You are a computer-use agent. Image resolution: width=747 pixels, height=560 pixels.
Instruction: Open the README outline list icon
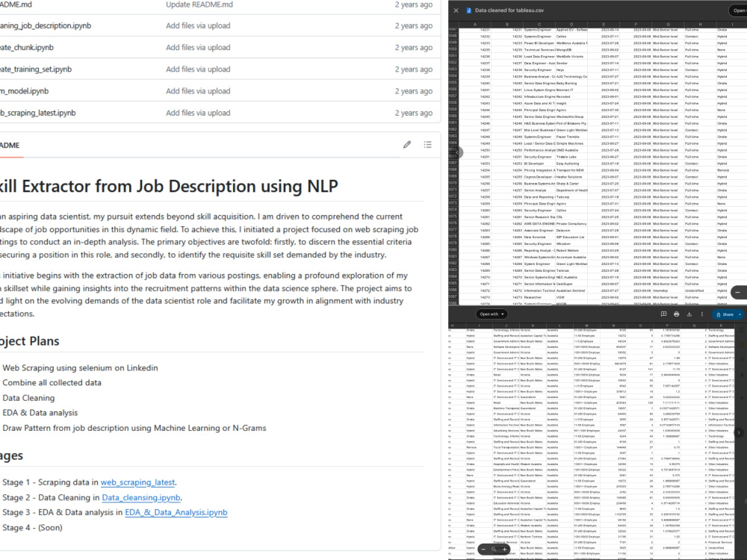click(428, 144)
